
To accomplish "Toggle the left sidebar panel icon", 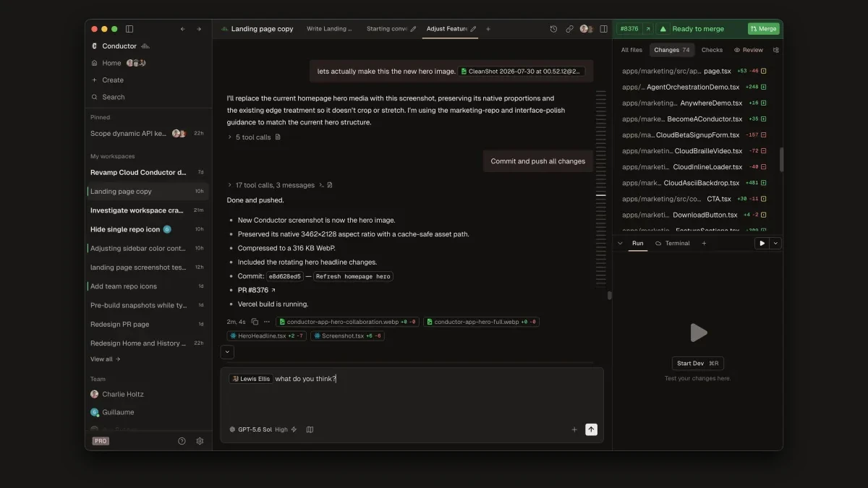I will (129, 29).
